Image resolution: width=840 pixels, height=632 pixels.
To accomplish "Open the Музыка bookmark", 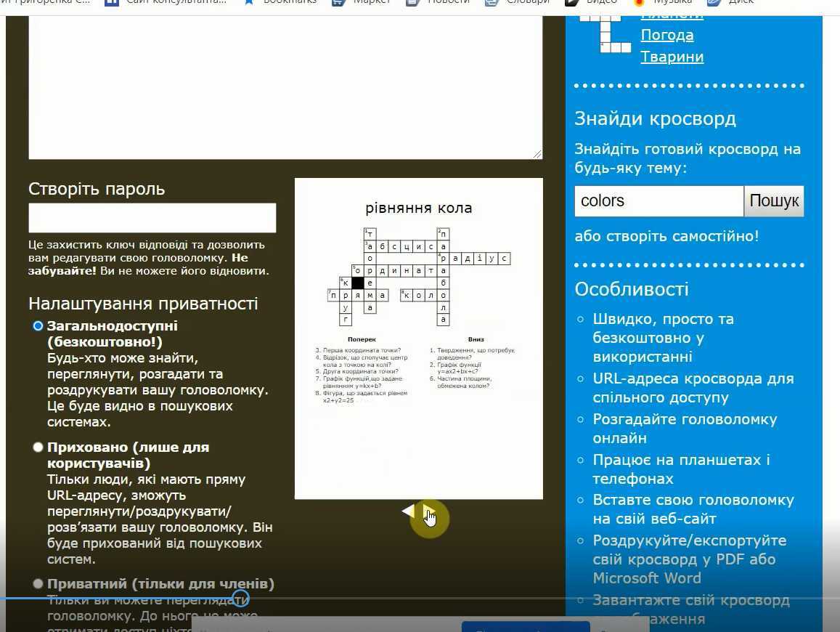I will [x=639, y=1].
